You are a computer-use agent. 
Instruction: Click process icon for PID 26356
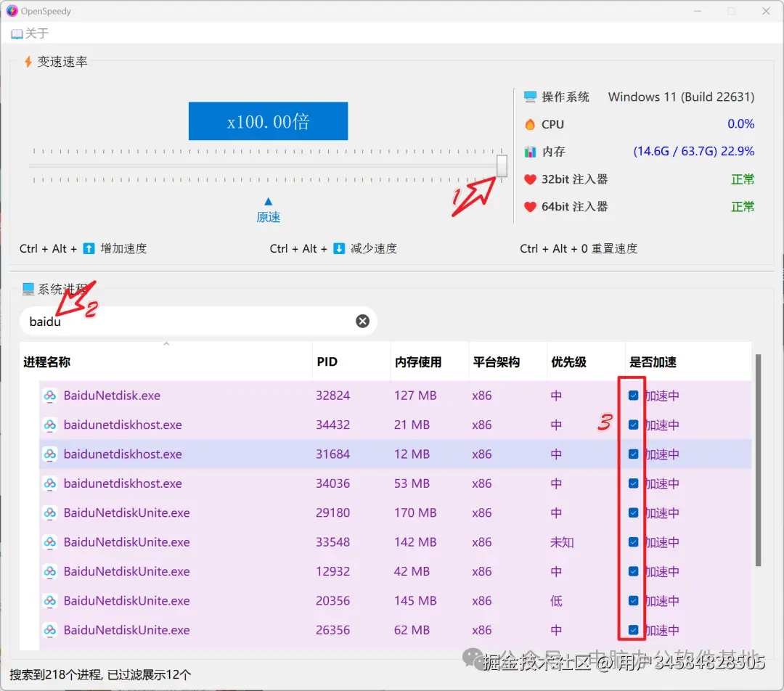[x=49, y=629]
